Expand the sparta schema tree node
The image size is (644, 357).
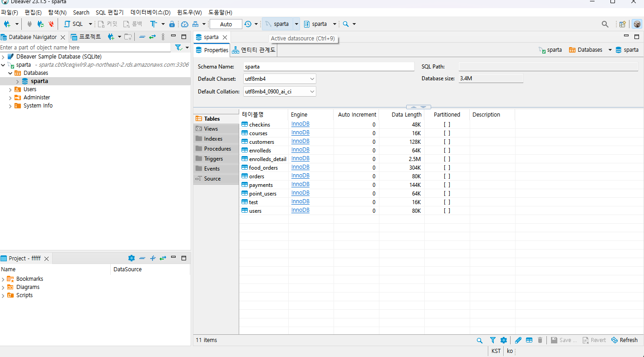[17, 82]
